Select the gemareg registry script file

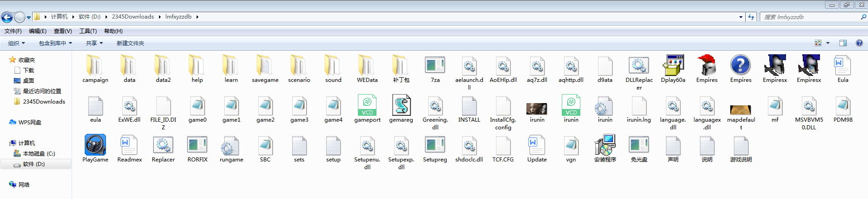(401, 105)
